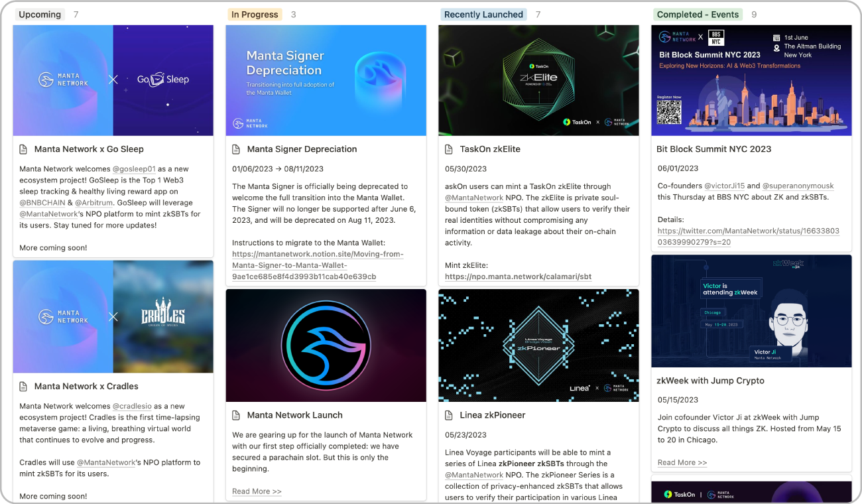Open the Manta Network x Go Sleep title

pos(89,149)
